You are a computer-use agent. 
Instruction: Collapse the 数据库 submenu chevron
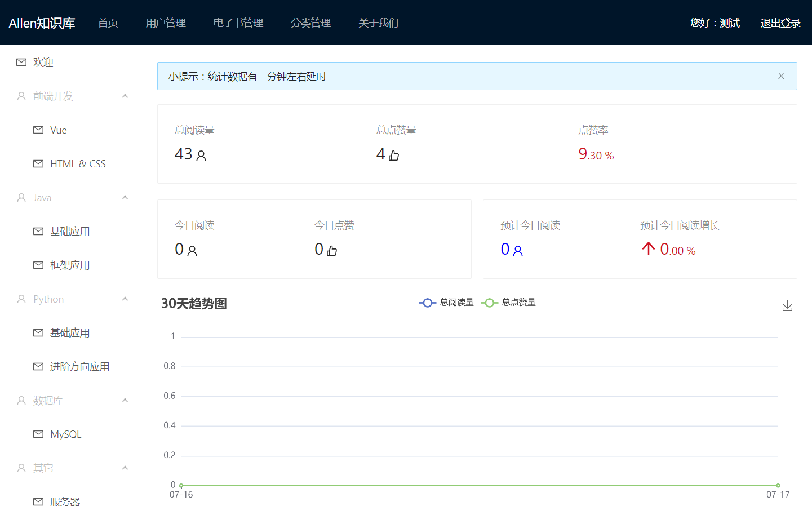click(125, 401)
